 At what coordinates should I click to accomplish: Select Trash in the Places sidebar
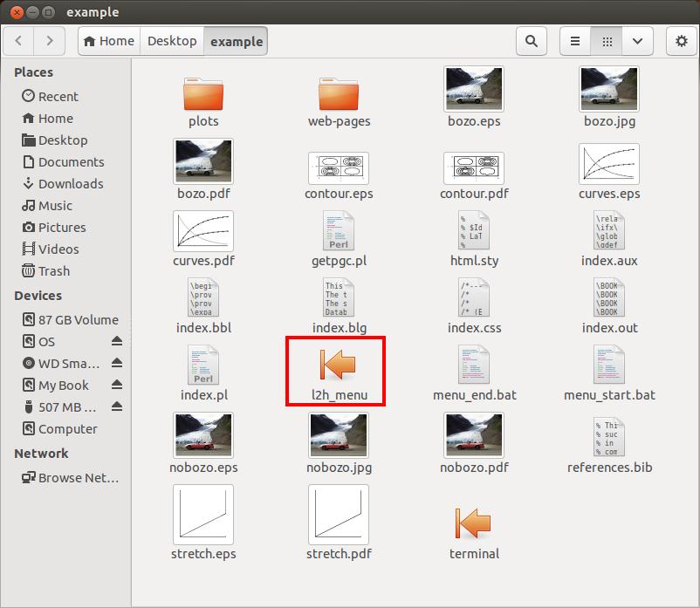[54, 271]
